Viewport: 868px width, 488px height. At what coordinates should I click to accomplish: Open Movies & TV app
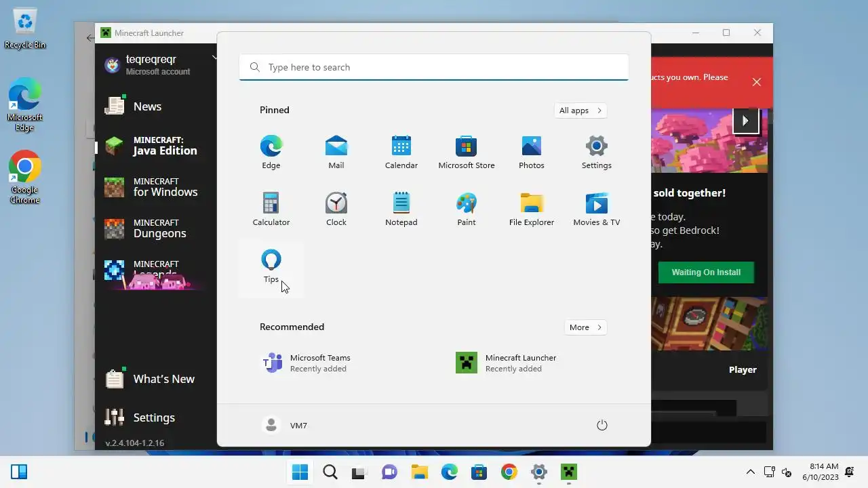[x=596, y=209]
